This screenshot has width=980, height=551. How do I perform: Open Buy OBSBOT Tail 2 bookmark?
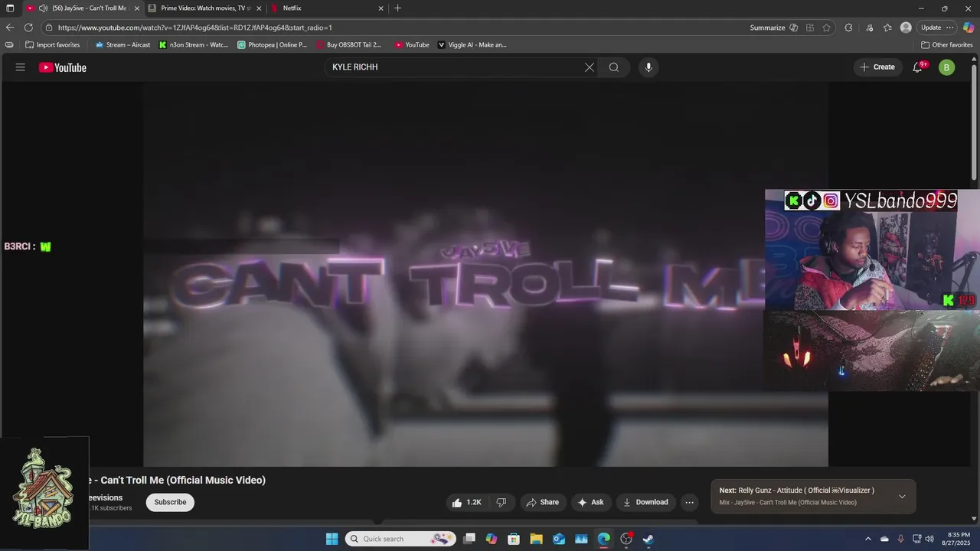349,45
